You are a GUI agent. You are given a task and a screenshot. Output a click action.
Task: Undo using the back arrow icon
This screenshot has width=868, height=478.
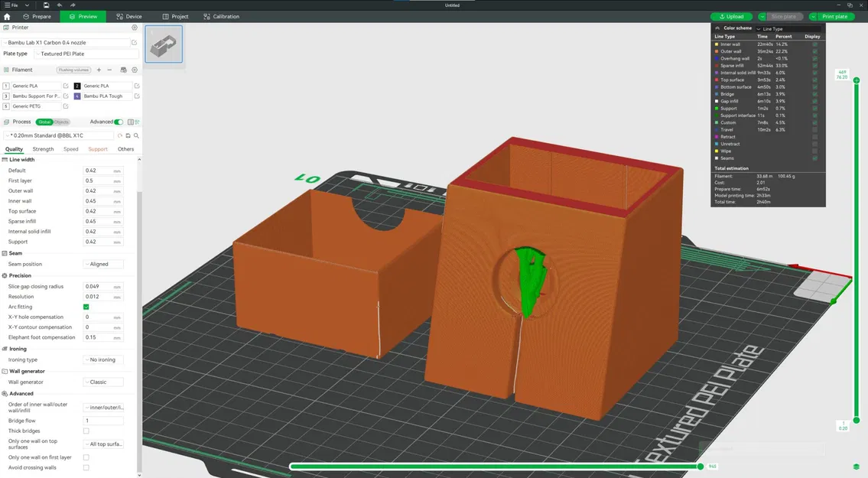click(x=60, y=5)
